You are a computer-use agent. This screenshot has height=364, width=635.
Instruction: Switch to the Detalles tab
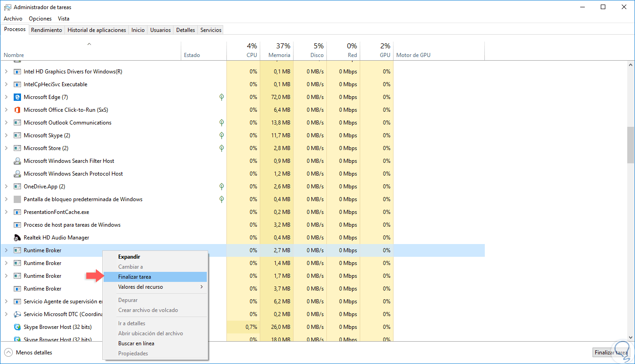(x=186, y=30)
